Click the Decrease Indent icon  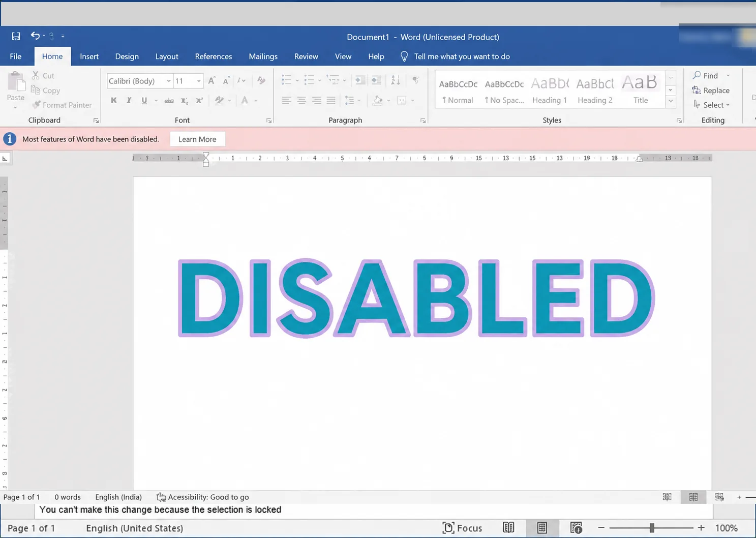[360, 80]
